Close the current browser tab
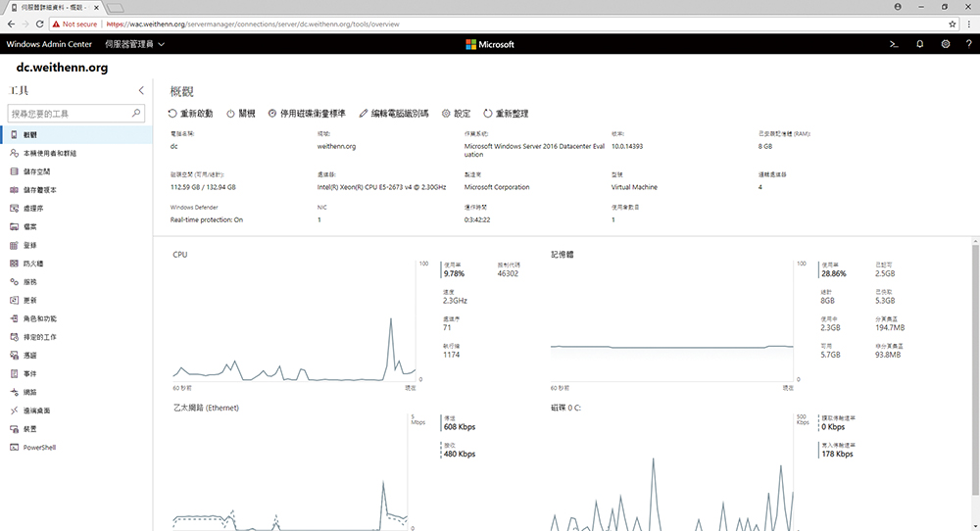Screen dimensions: 980x531 (96, 8)
